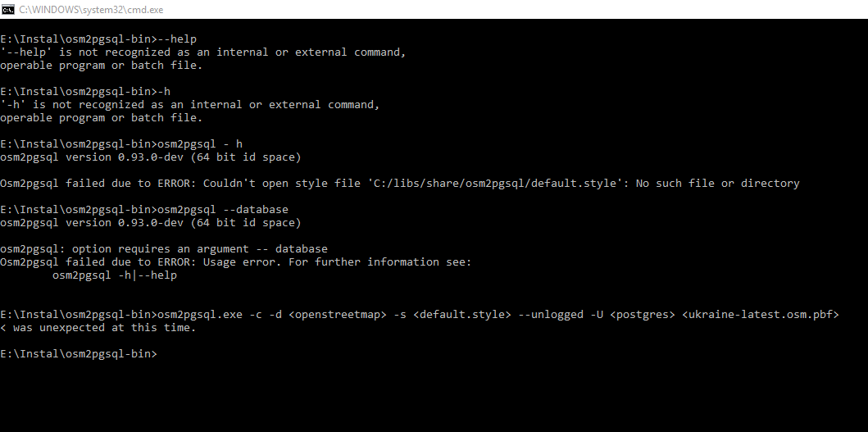
Task: Click the "No such file or directory" text
Action: coord(717,184)
